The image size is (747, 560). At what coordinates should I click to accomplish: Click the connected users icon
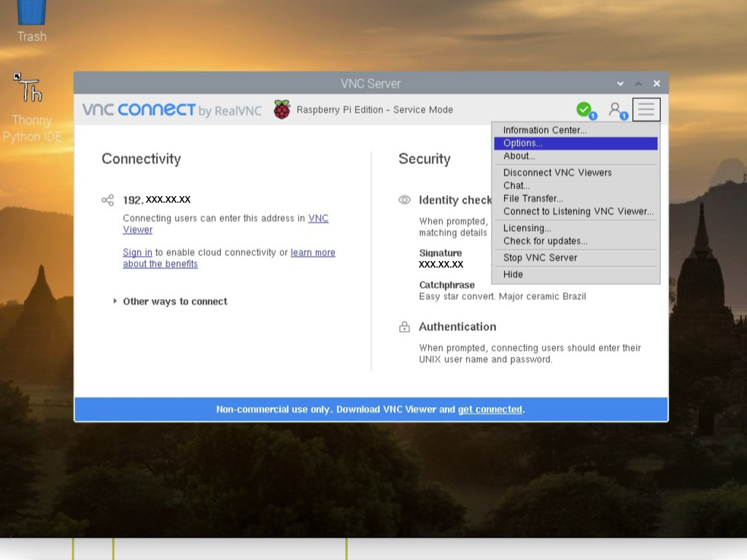point(617,111)
